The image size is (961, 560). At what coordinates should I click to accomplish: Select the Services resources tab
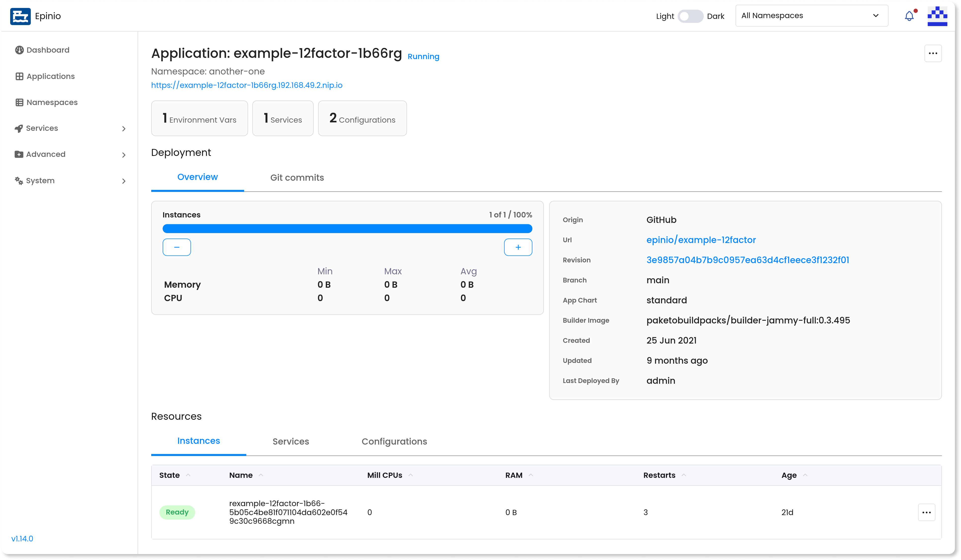click(x=291, y=441)
